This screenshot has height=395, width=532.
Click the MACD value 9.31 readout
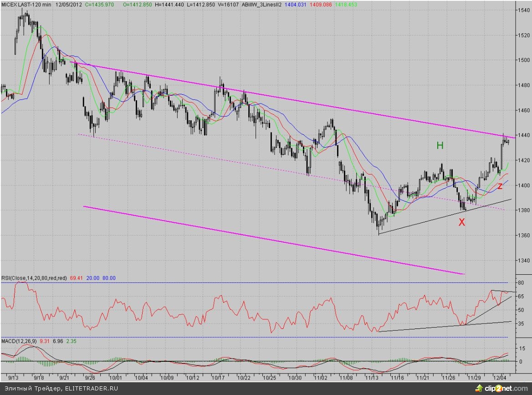(45, 341)
